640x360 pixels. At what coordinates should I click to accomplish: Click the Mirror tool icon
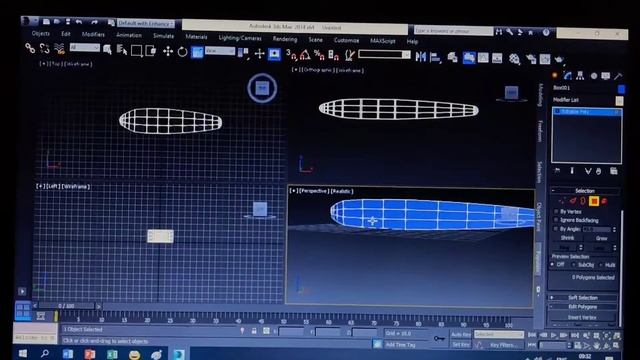click(x=420, y=57)
